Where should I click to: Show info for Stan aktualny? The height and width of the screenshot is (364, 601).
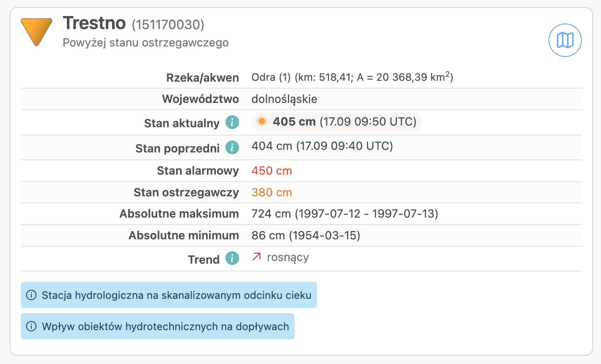tap(232, 123)
